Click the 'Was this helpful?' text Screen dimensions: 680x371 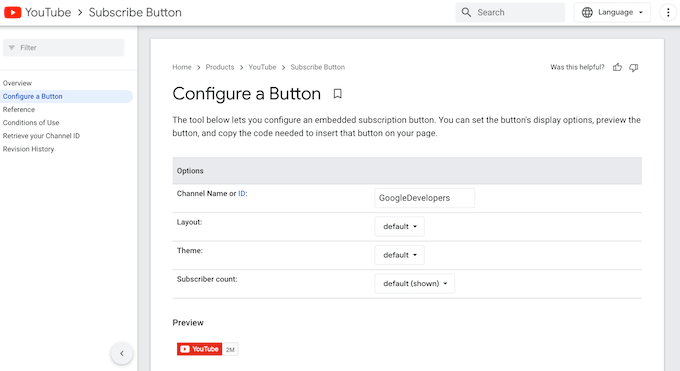click(x=577, y=67)
